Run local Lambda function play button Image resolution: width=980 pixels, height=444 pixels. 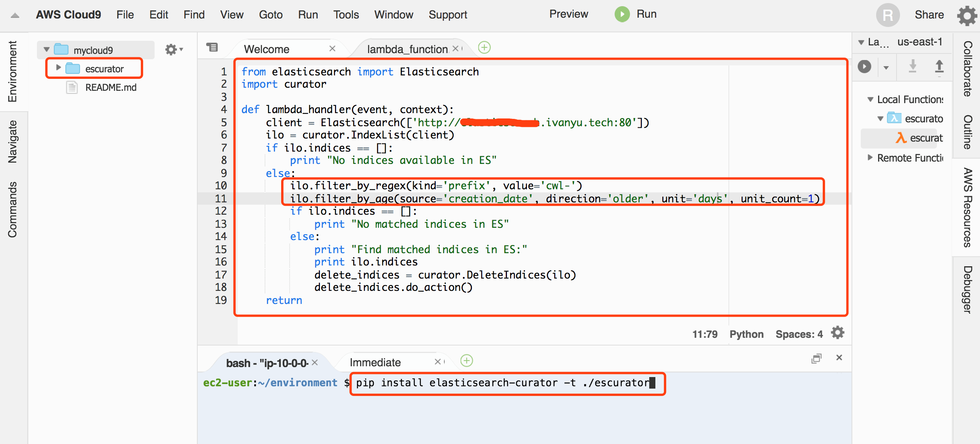pos(864,67)
